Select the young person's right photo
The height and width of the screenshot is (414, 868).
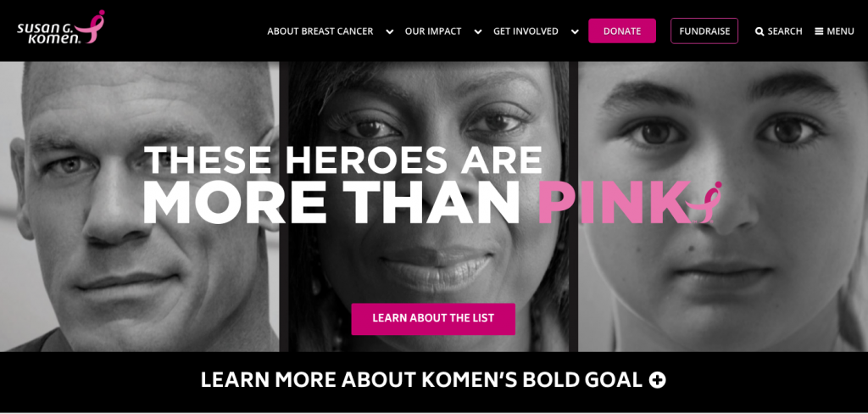click(723, 206)
